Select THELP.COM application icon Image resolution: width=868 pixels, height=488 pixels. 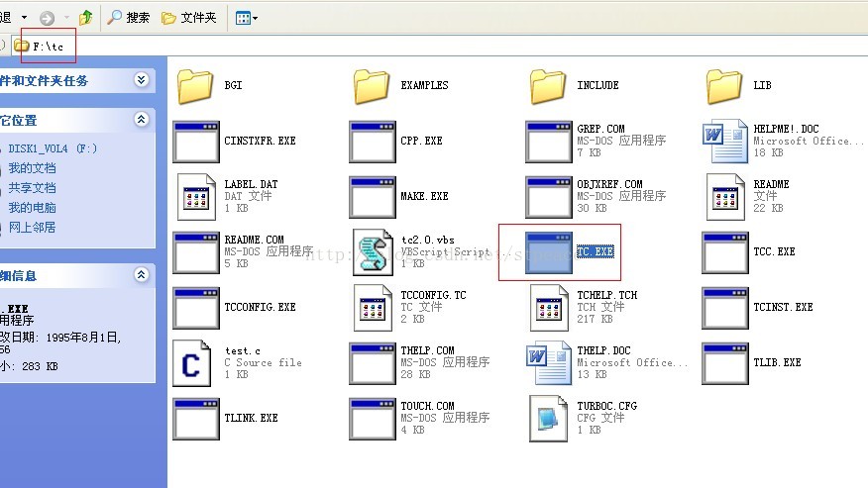pyautogui.click(x=373, y=363)
